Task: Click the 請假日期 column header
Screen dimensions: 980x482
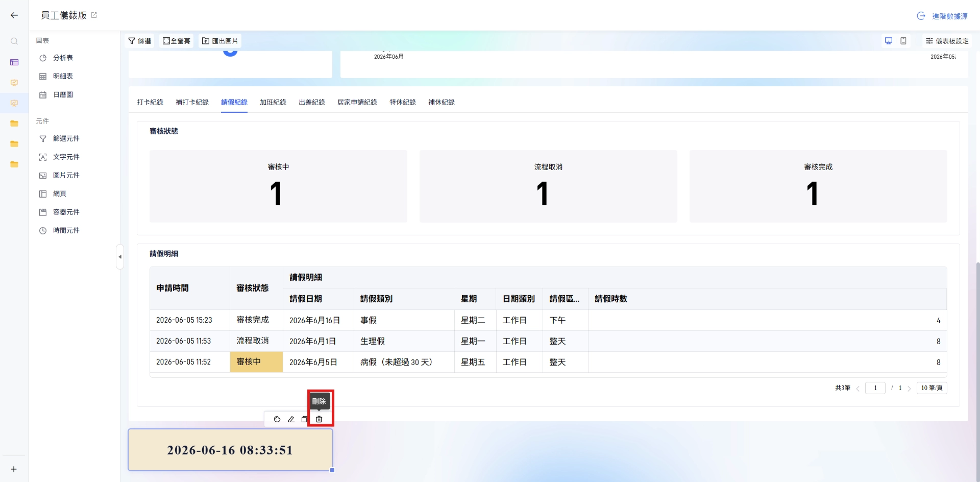Action: point(318,299)
